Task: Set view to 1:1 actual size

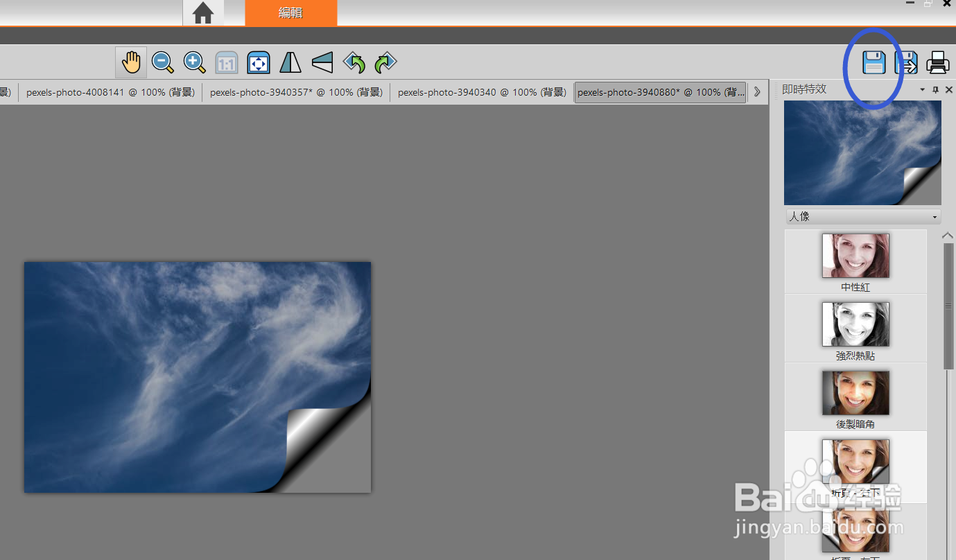Action: point(227,63)
